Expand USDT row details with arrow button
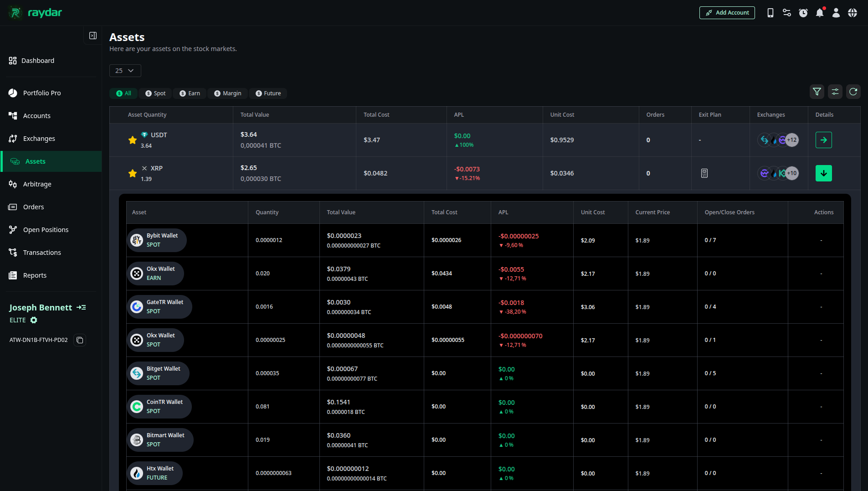This screenshot has width=868, height=491. point(824,140)
